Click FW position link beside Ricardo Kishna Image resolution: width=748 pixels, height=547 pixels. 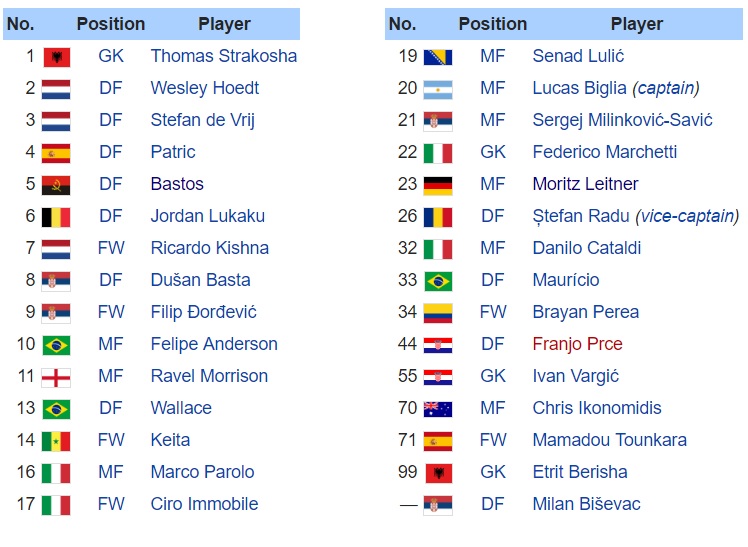pos(111,248)
